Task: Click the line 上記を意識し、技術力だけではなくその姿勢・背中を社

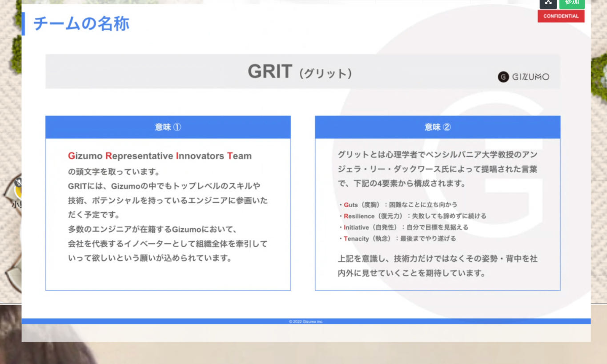Action: 438,259
